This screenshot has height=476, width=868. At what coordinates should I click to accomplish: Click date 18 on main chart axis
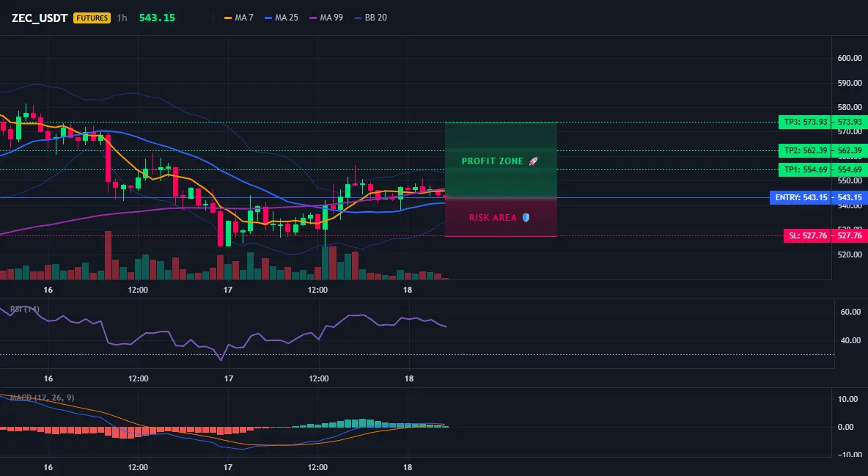pos(408,290)
